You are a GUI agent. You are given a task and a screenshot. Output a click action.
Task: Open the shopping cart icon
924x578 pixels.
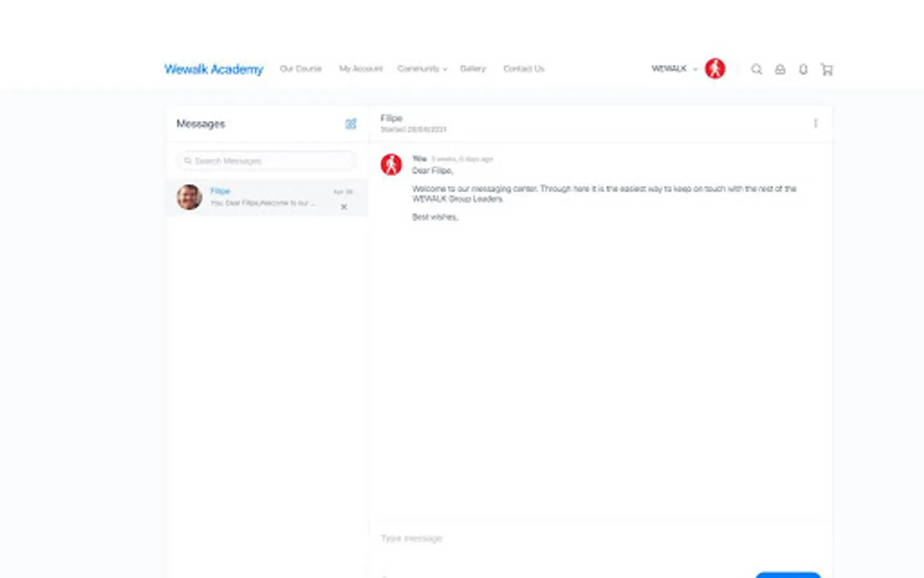pyautogui.click(x=826, y=69)
